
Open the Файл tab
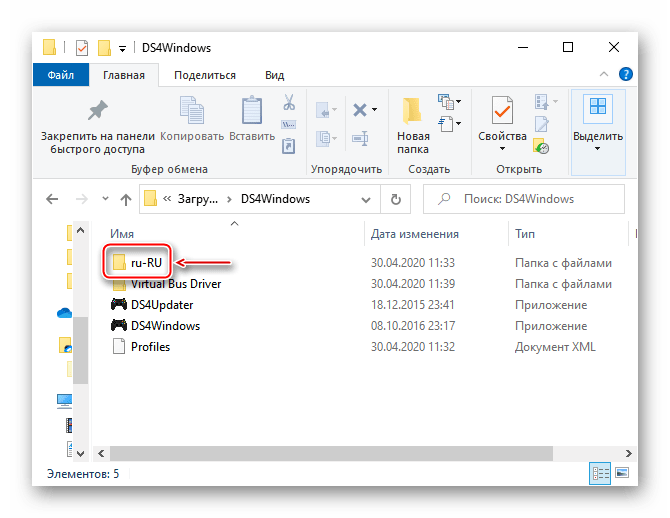(61, 75)
